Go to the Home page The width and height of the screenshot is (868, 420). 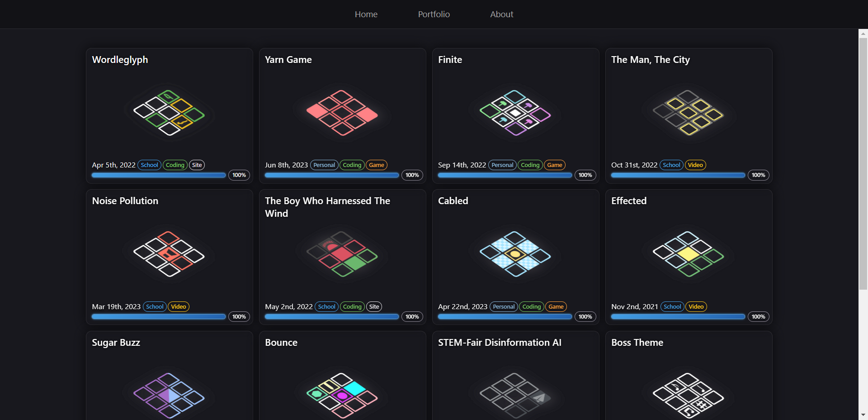coord(366,14)
